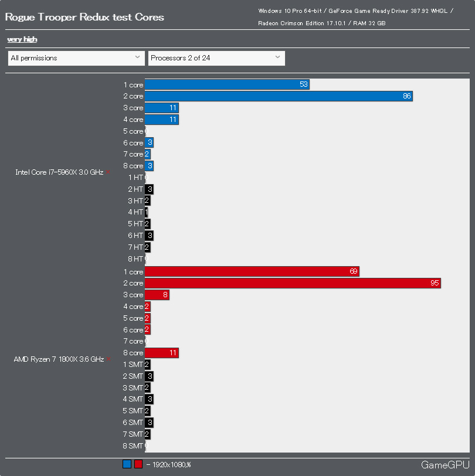Image resolution: width=475 pixels, height=476 pixels.
Task: Click the AMD 2 core bar showing 95
Action: [293, 283]
